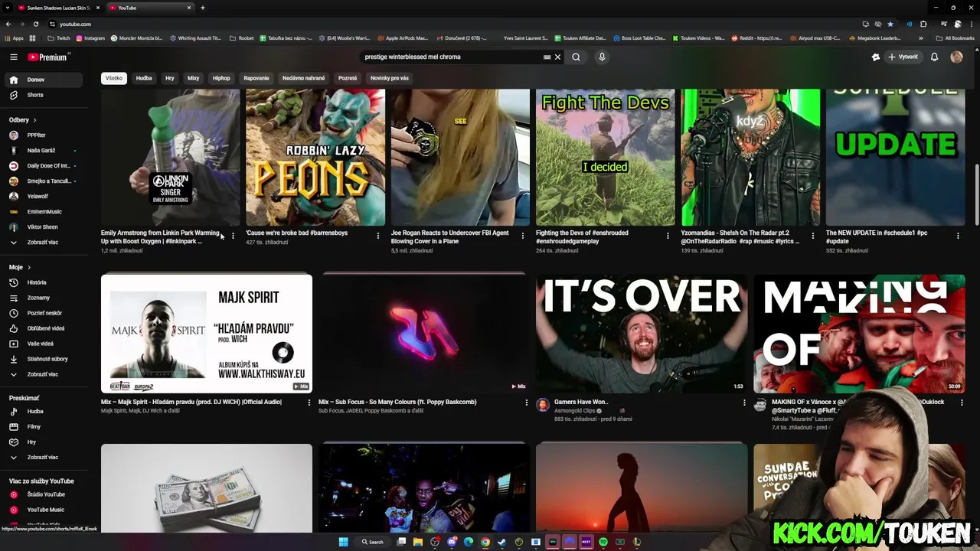This screenshot has width=980, height=551.
Task: Open more options for Emily Armstrong short
Action: [233, 236]
